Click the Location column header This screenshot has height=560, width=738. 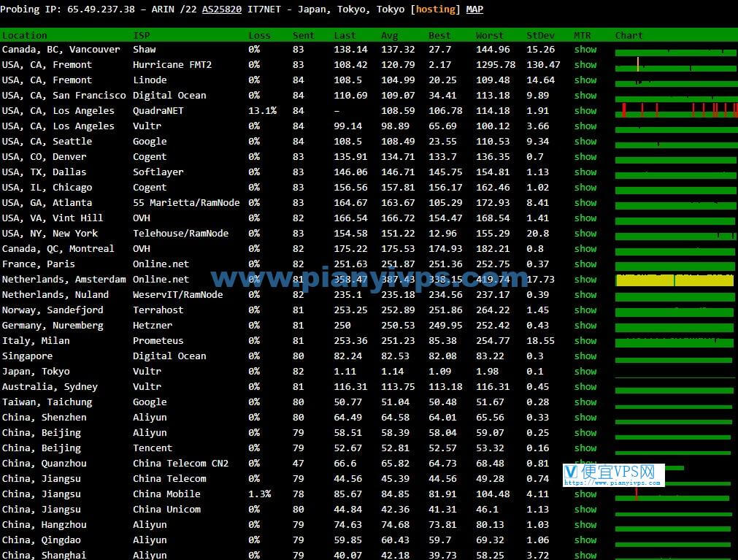click(25, 35)
